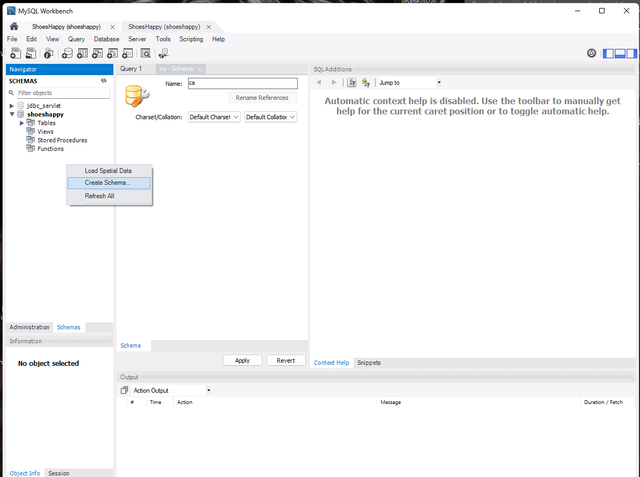This screenshot has width=640, height=477.
Task: Click the Apply button
Action: tap(242, 361)
